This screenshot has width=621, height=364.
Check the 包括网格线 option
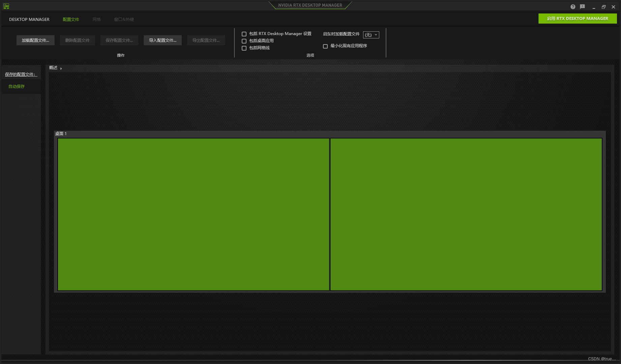(244, 48)
